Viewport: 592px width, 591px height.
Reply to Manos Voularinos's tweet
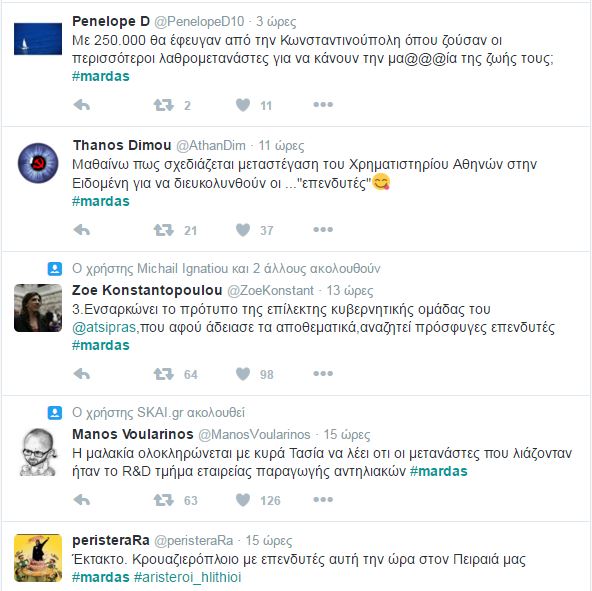pos(82,500)
